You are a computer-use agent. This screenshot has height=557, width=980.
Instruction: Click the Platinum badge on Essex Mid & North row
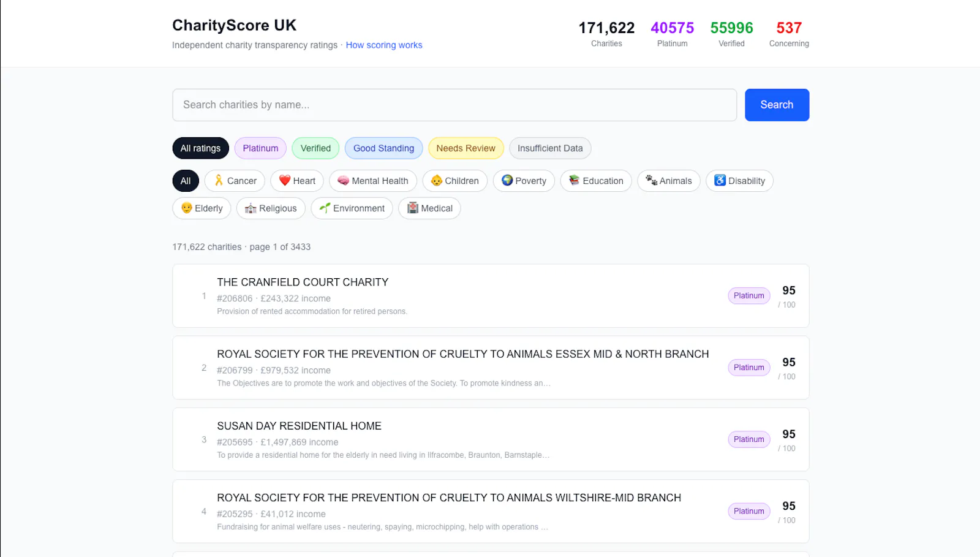click(x=749, y=368)
